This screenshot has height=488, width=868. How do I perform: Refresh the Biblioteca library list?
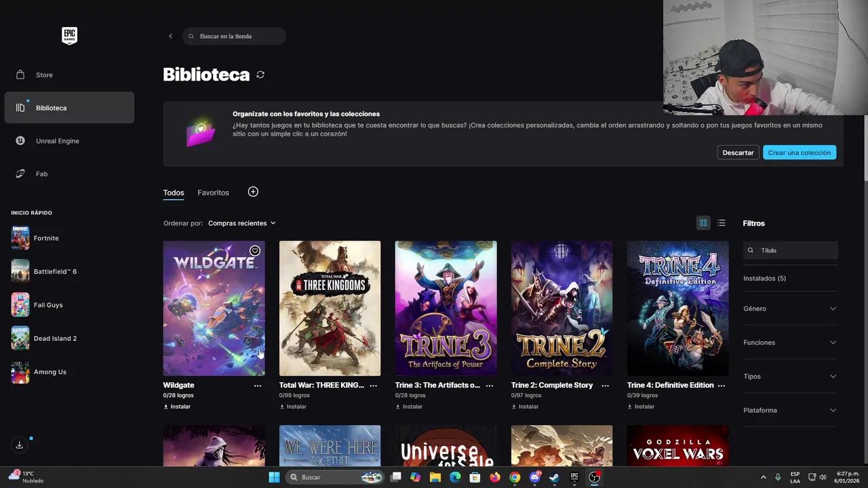260,75
